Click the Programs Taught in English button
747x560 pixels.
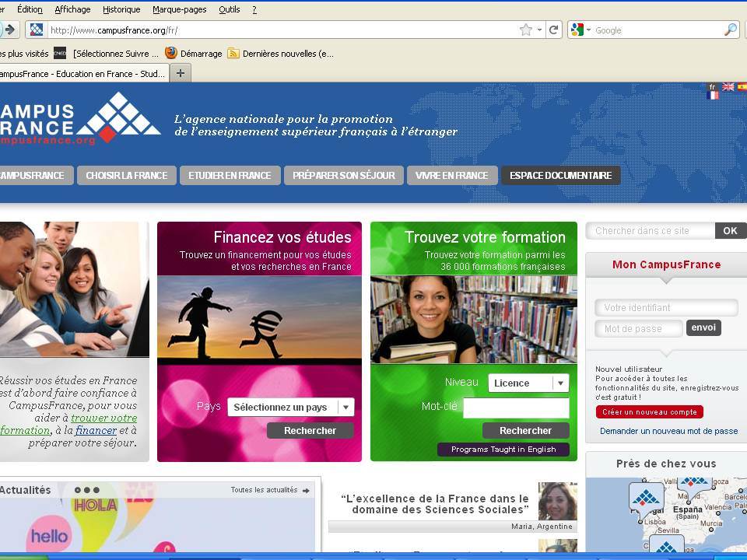click(503, 449)
